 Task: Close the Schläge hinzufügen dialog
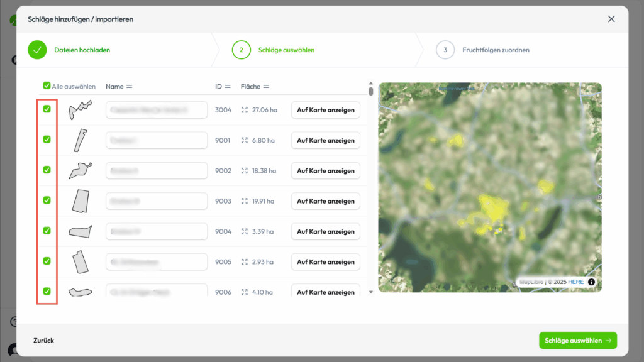[611, 19]
